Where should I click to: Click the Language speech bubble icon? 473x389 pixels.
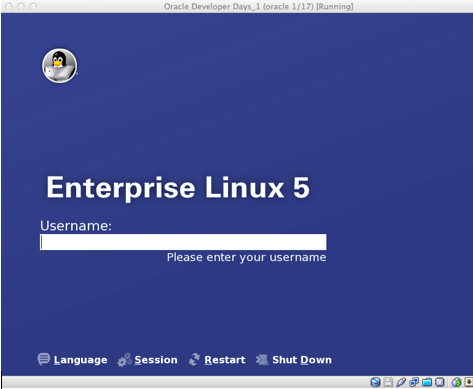(44, 359)
